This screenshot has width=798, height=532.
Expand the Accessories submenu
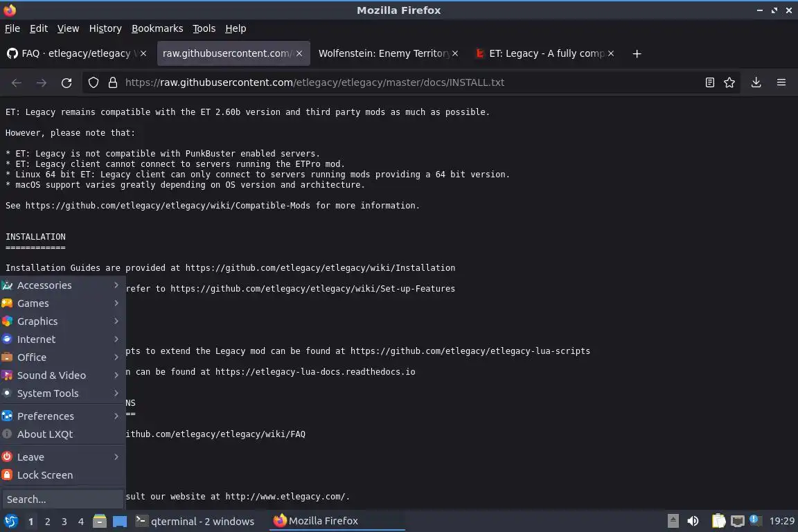coord(62,285)
